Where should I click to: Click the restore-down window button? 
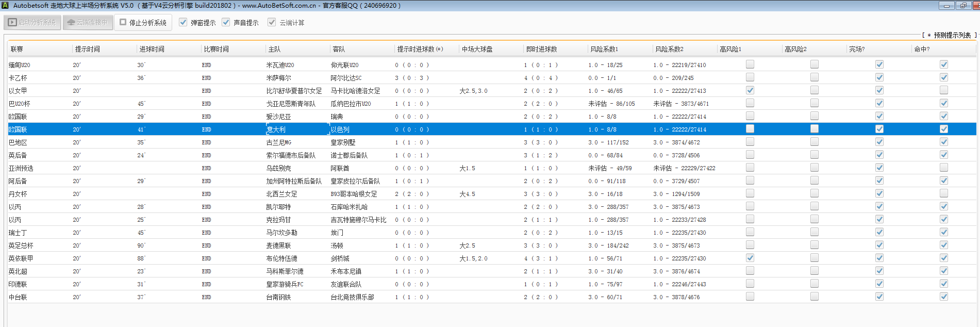pyautogui.click(x=963, y=6)
